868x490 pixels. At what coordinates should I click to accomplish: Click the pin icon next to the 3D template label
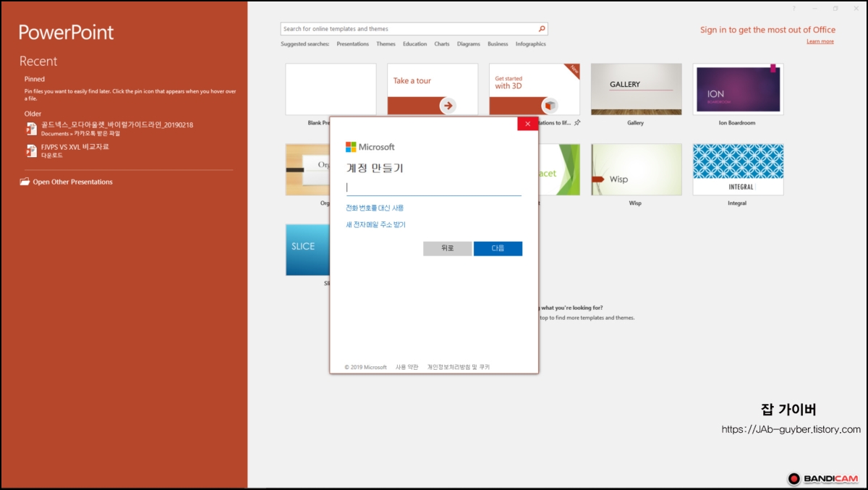[x=576, y=123]
